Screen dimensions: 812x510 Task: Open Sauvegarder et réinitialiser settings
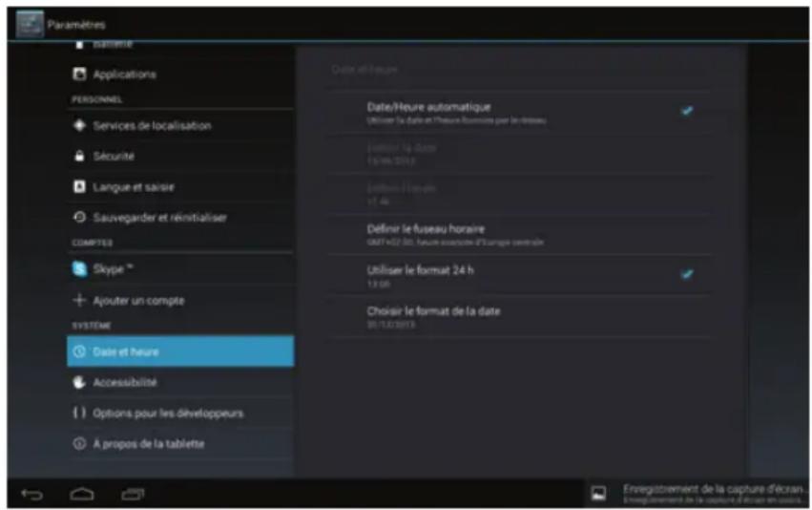coord(180,217)
